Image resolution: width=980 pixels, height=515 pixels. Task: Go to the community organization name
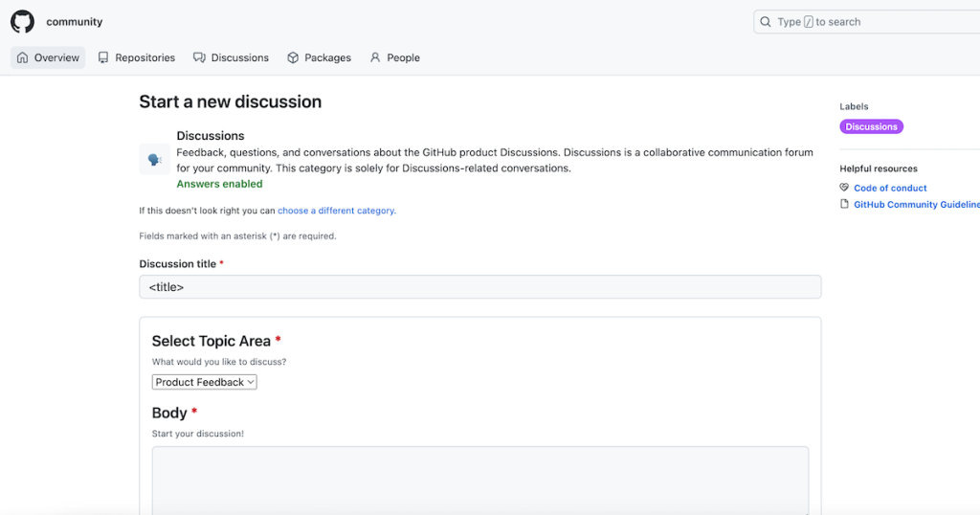(75, 22)
